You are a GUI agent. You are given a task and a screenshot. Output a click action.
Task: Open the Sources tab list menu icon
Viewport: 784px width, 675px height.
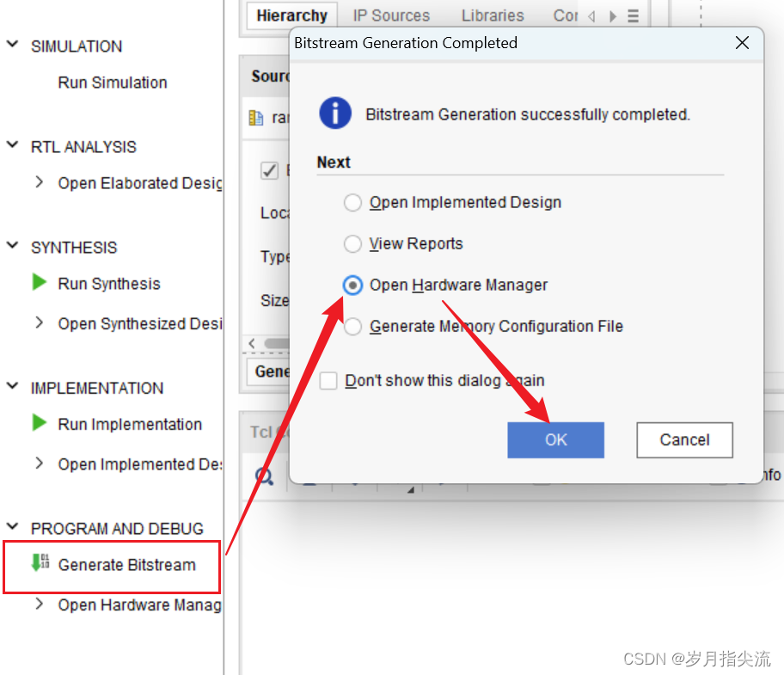pos(633,16)
